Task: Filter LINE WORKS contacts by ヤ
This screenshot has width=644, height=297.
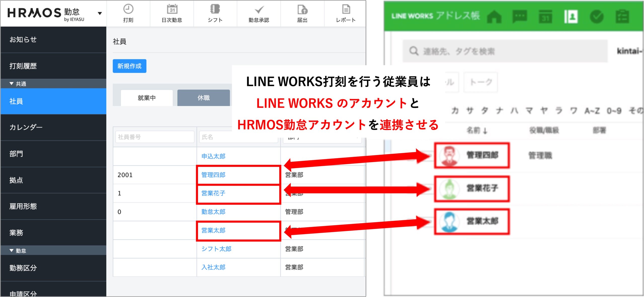Action: [x=544, y=110]
